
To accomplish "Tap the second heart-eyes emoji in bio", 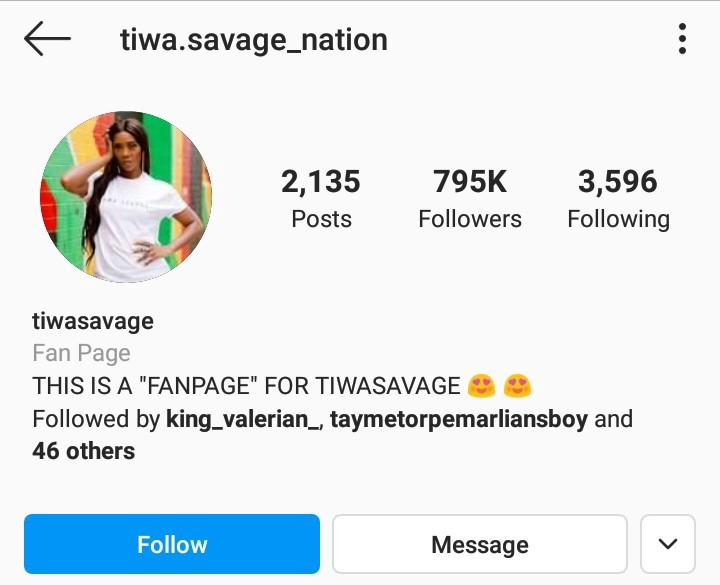I will tap(518, 385).
